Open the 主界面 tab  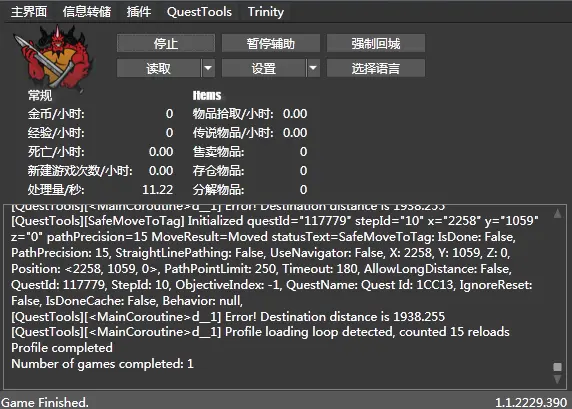click(29, 12)
